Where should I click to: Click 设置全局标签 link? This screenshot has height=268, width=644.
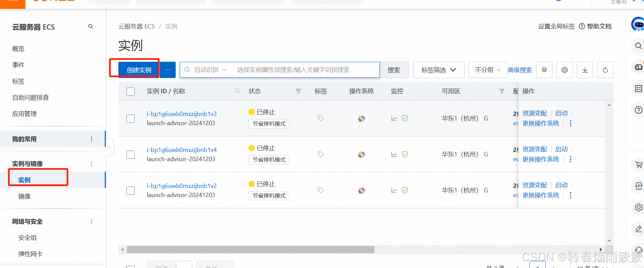(x=557, y=26)
